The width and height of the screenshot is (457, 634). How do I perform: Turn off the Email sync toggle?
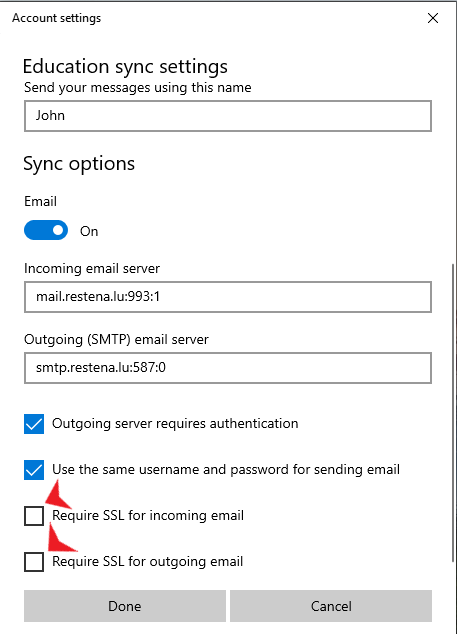pos(46,230)
